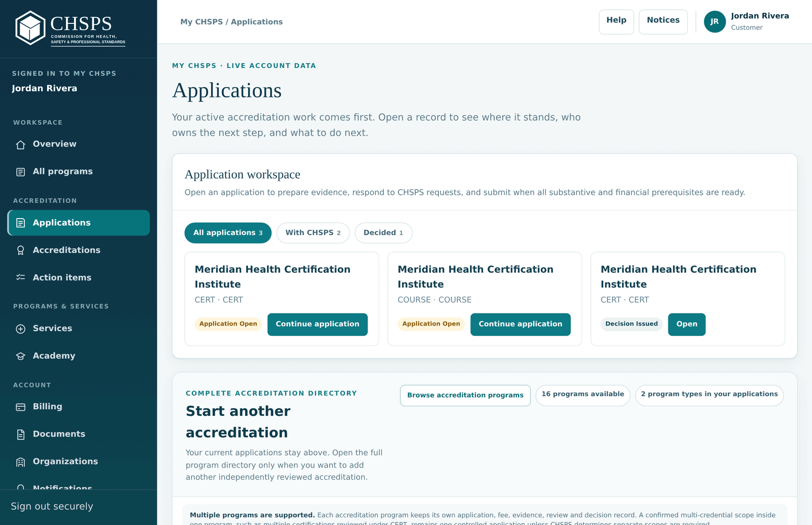Continue the CERT · CERT open application
Viewport: 812px width, 525px height.
[x=317, y=324]
